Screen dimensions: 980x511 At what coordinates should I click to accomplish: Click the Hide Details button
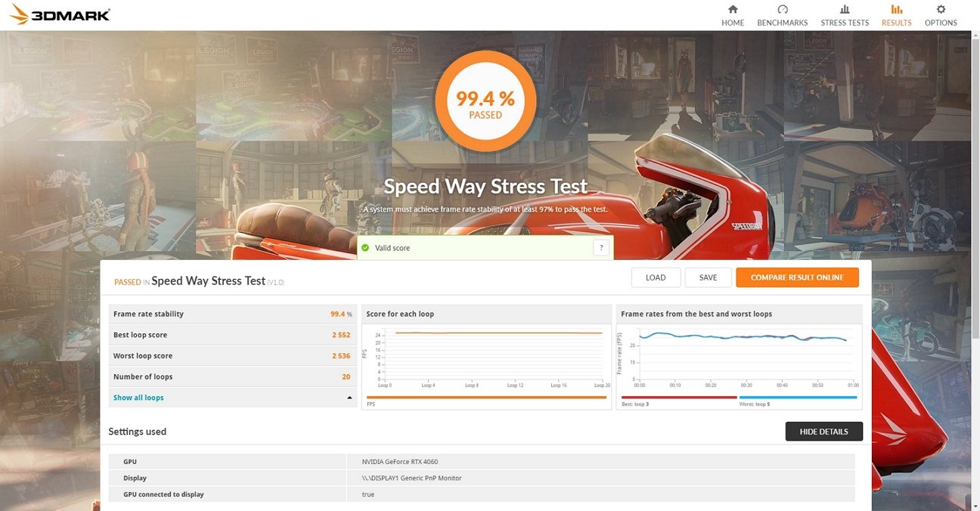(823, 432)
